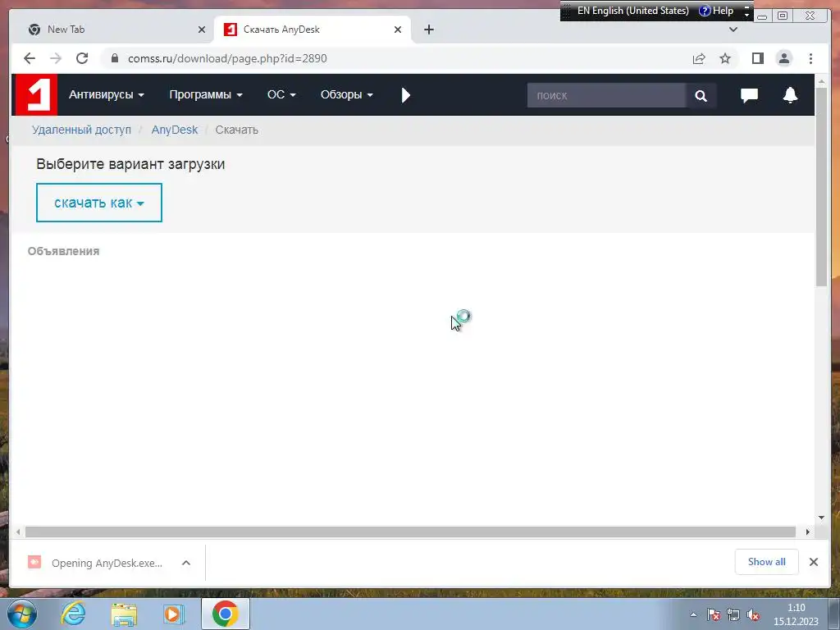Image resolution: width=840 pixels, height=630 pixels.
Task: Follow the Удаленный доступ breadcrumb link
Action: (x=81, y=130)
